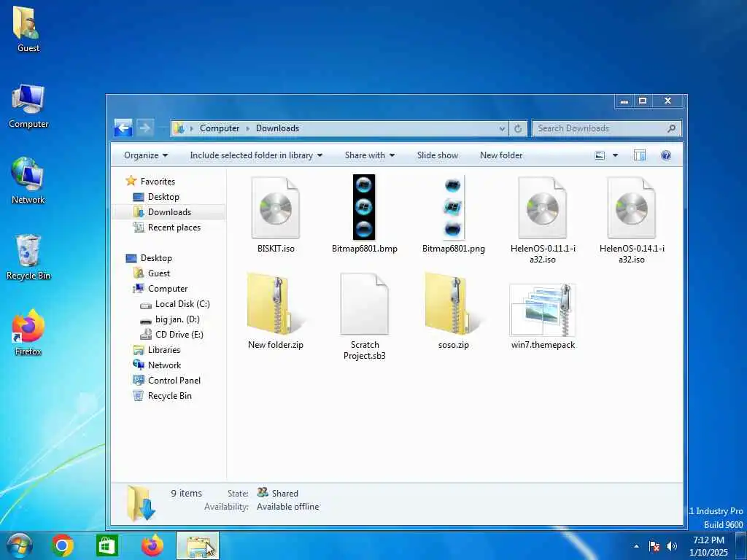The width and height of the screenshot is (747, 560).
Task: Launch Chrome from the taskbar
Action: click(x=63, y=545)
